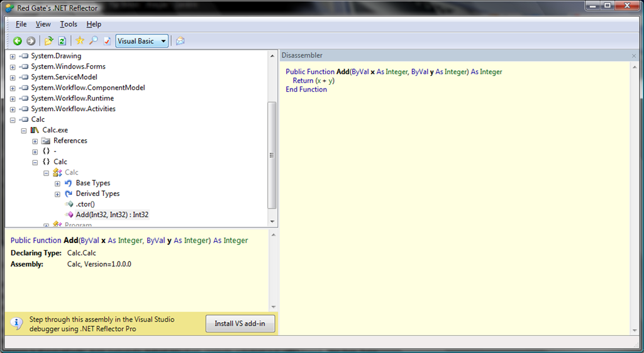Open the Help menu
Viewport: 644px width, 353px height.
(x=94, y=24)
